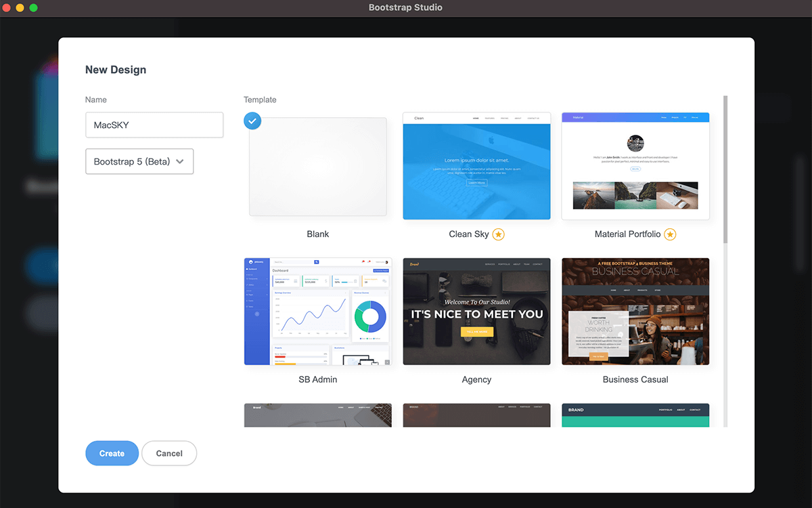Click the Name field containing MacSKY
Image resolution: width=812 pixels, height=508 pixels.
tap(154, 125)
